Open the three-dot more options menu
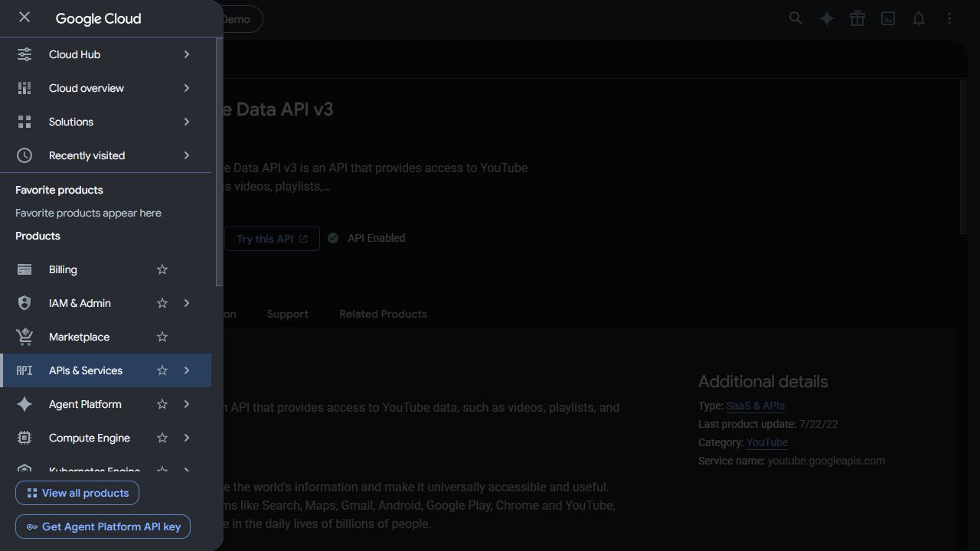Screen dimensions: 980x551 (x=949, y=18)
